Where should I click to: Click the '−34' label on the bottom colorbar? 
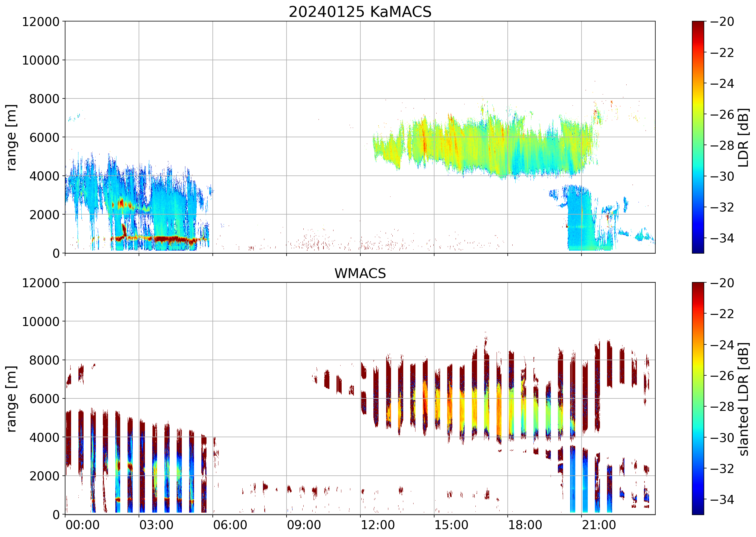click(x=722, y=499)
